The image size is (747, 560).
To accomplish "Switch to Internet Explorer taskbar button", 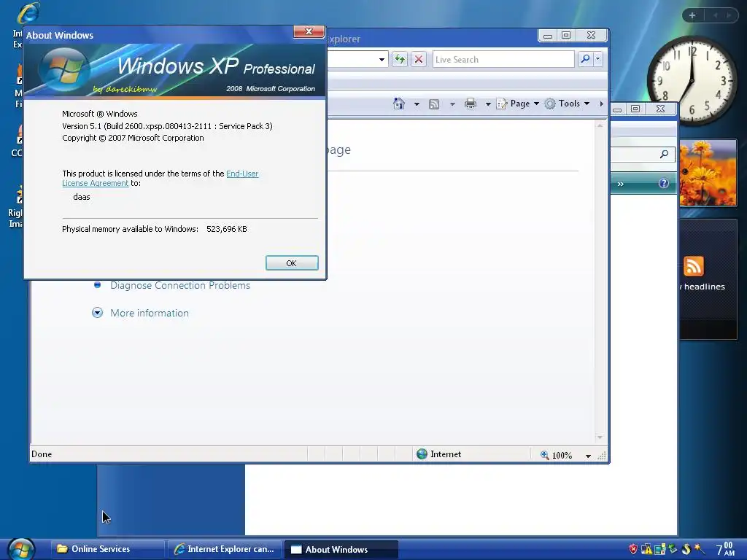I will tap(224, 549).
